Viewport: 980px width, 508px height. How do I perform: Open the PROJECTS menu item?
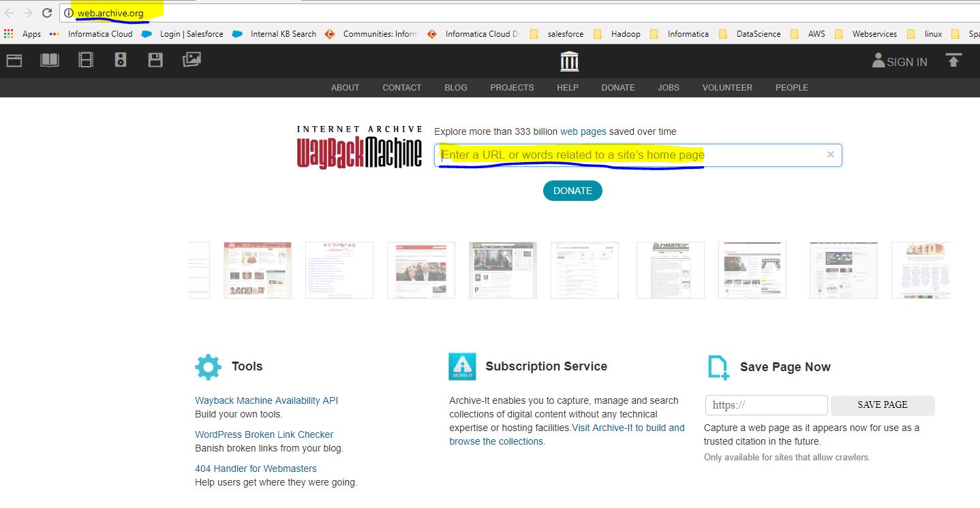[x=512, y=88]
